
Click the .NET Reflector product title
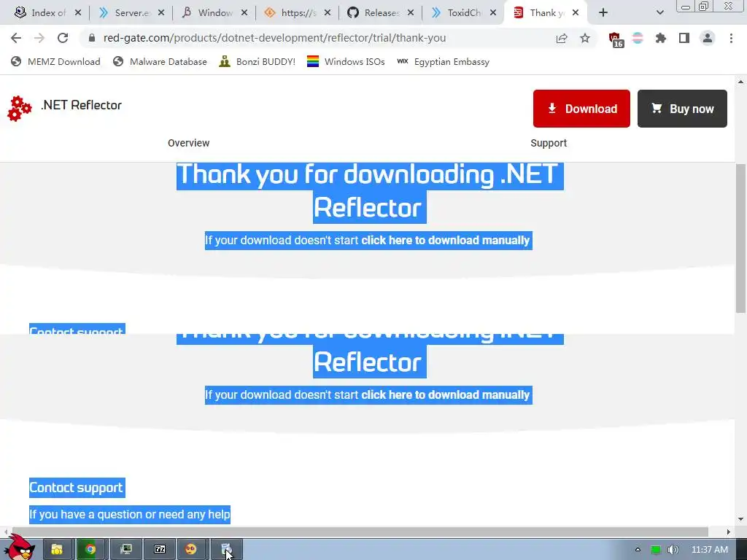(x=81, y=105)
